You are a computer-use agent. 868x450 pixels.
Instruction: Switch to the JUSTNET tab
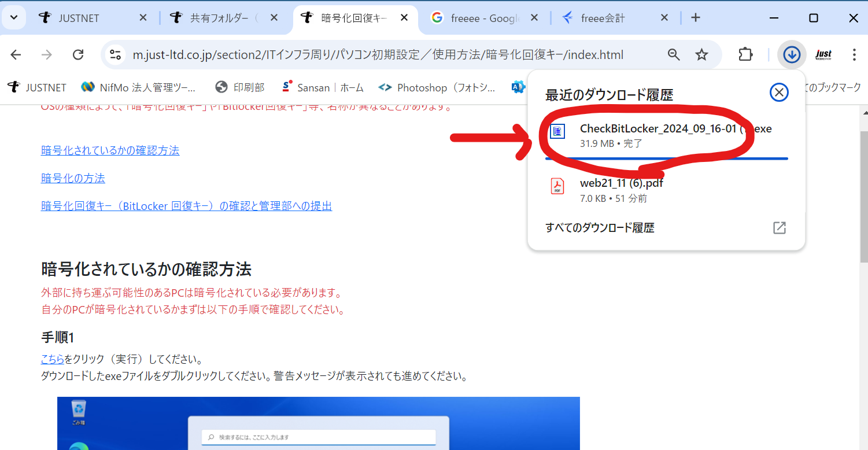pyautogui.click(x=93, y=18)
